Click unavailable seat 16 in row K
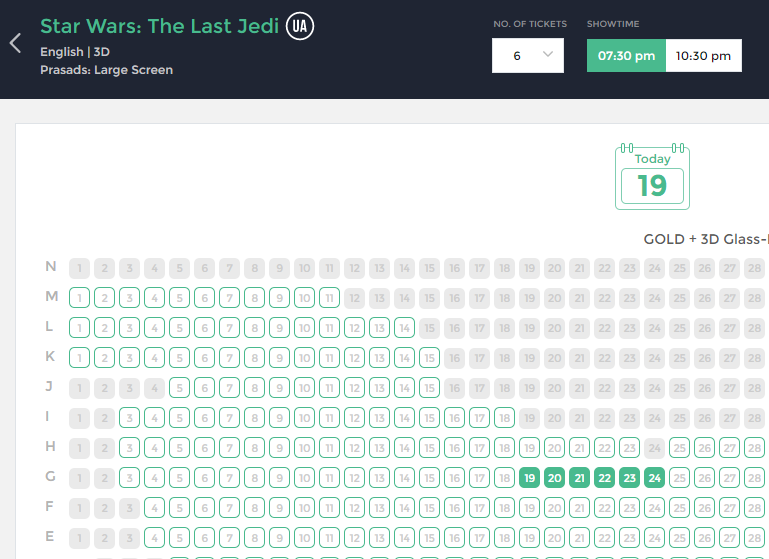 coord(455,358)
